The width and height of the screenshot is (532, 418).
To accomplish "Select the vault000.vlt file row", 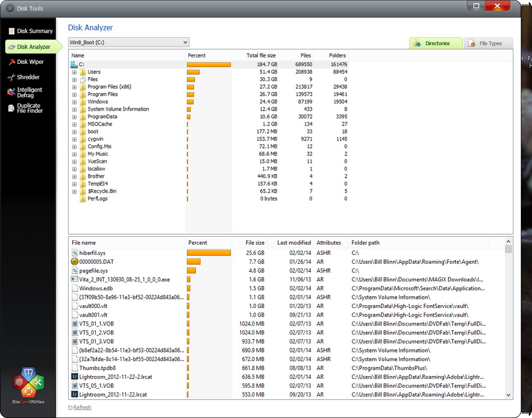I will [x=287, y=306].
